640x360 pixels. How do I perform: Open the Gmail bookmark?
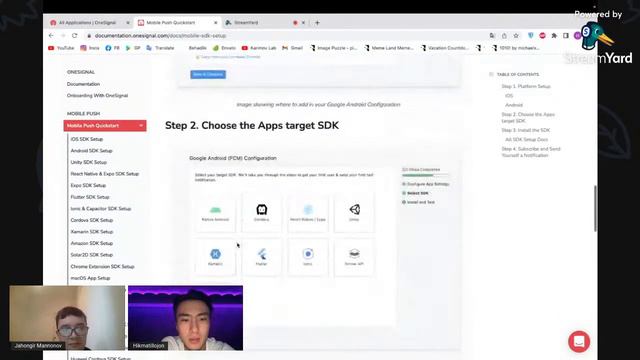point(292,48)
